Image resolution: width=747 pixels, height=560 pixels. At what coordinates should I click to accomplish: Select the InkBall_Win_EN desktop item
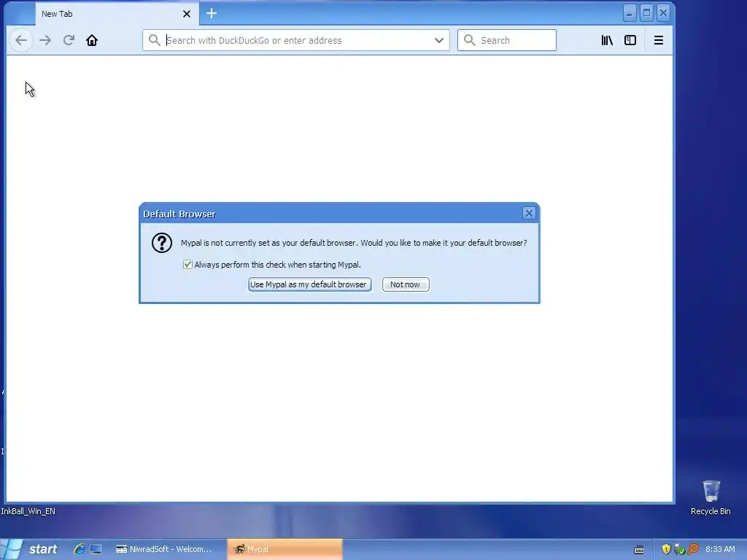tap(28, 511)
